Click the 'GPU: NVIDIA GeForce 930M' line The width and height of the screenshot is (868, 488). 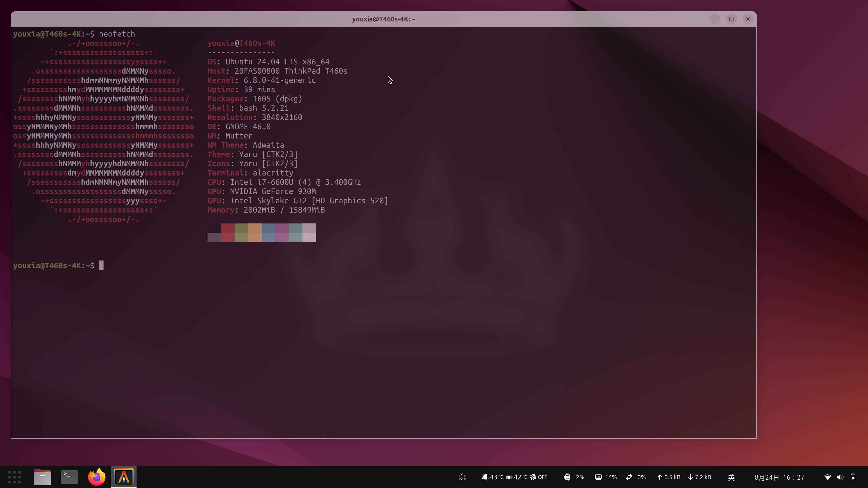coord(262,191)
